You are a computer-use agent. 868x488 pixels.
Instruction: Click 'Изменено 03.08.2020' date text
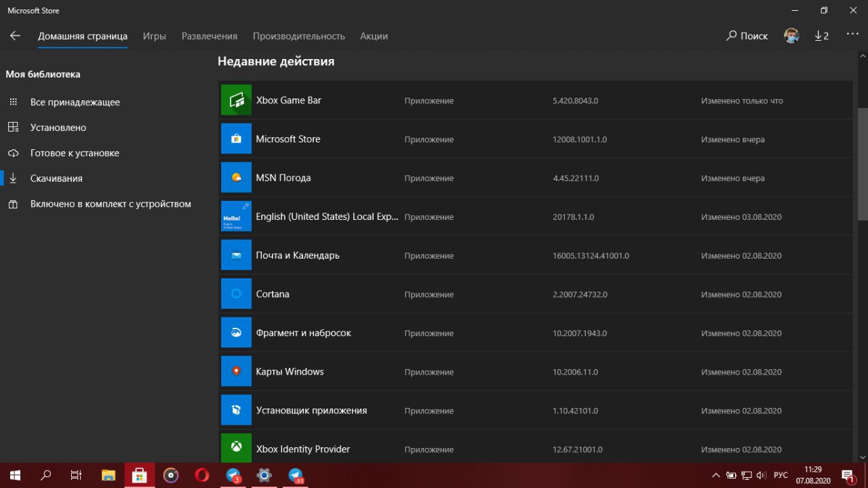point(741,217)
